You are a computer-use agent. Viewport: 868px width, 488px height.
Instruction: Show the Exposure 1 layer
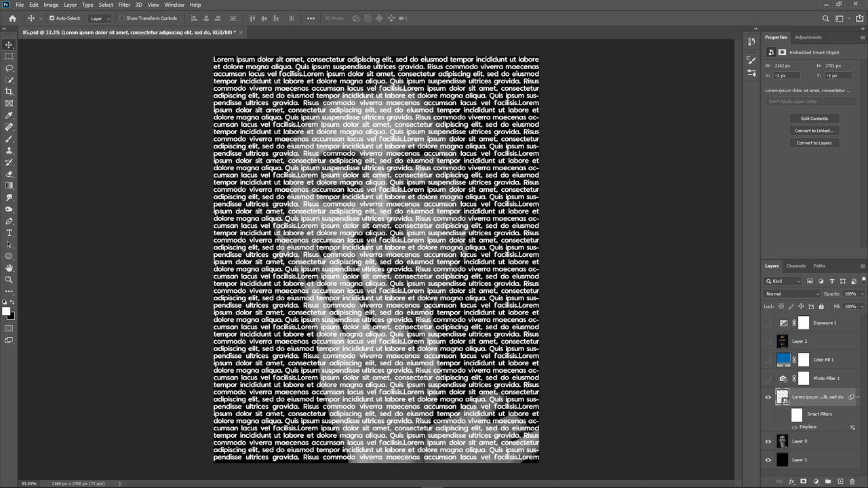(x=768, y=323)
